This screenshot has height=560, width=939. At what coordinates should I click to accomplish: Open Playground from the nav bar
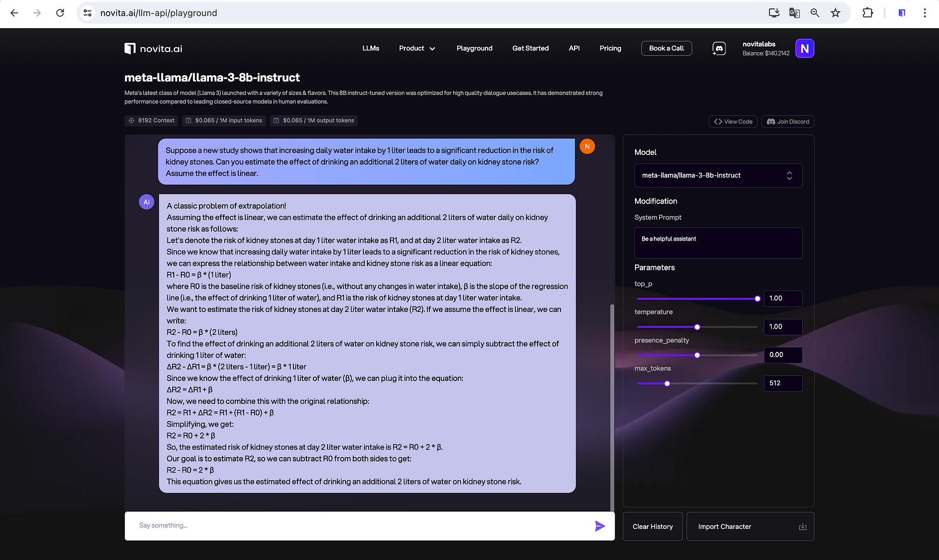pyautogui.click(x=475, y=49)
